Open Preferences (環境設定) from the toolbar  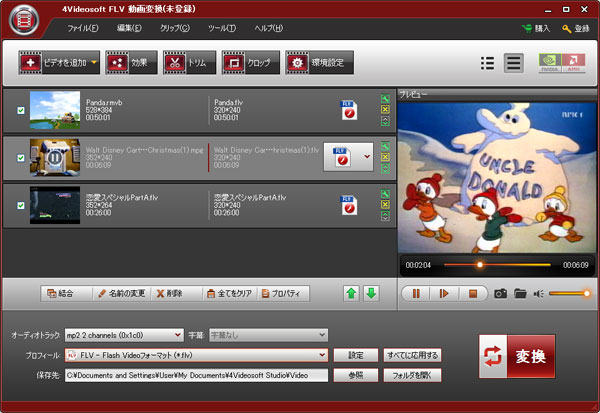320,62
